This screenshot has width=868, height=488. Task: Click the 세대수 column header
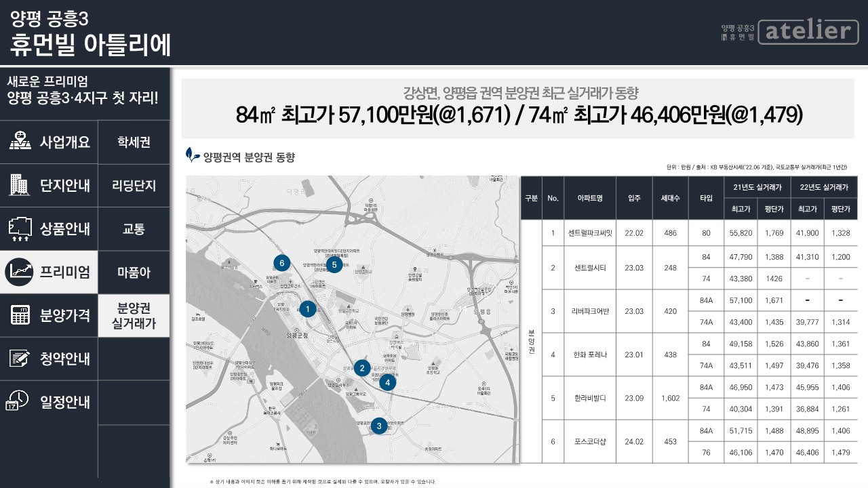pos(670,198)
